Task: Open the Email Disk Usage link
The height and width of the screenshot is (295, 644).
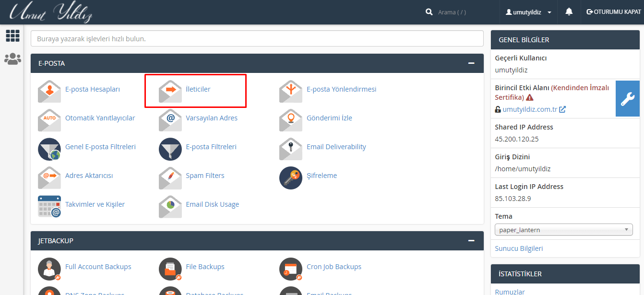Action: click(213, 204)
